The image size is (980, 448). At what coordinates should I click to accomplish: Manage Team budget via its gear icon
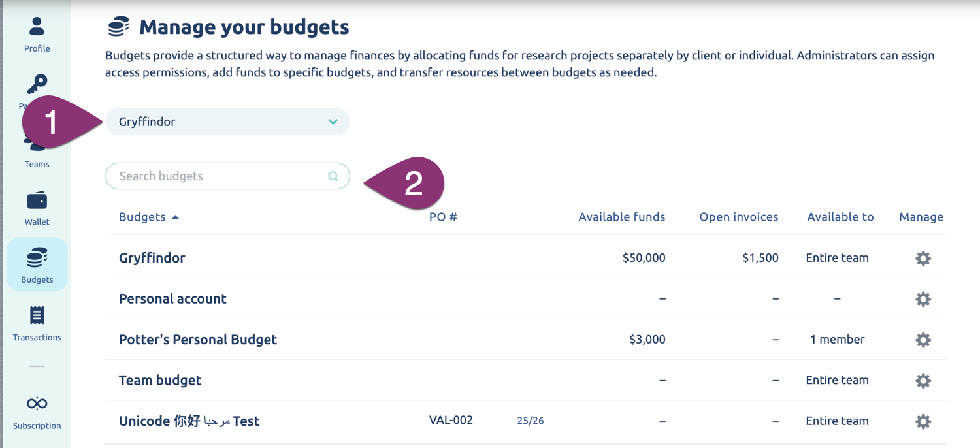click(923, 381)
